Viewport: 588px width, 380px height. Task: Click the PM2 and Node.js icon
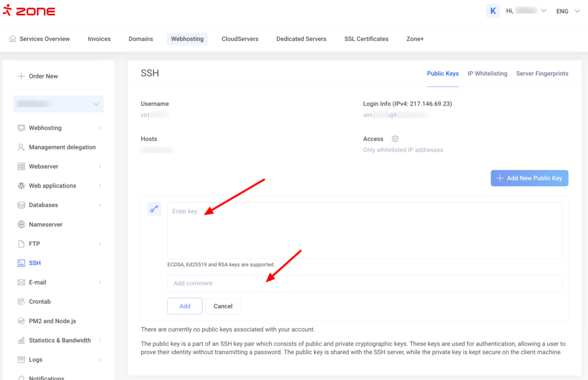click(x=21, y=321)
